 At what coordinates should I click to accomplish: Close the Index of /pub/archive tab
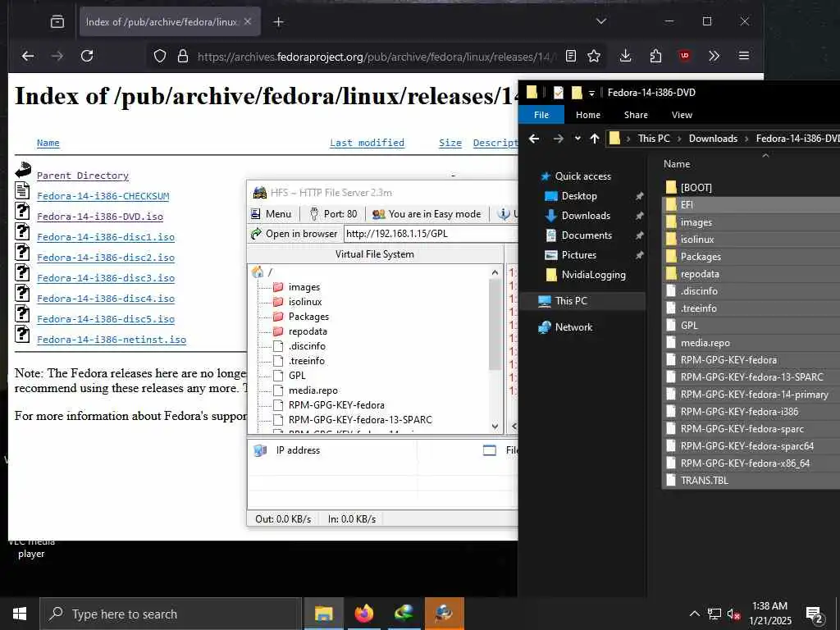(248, 21)
